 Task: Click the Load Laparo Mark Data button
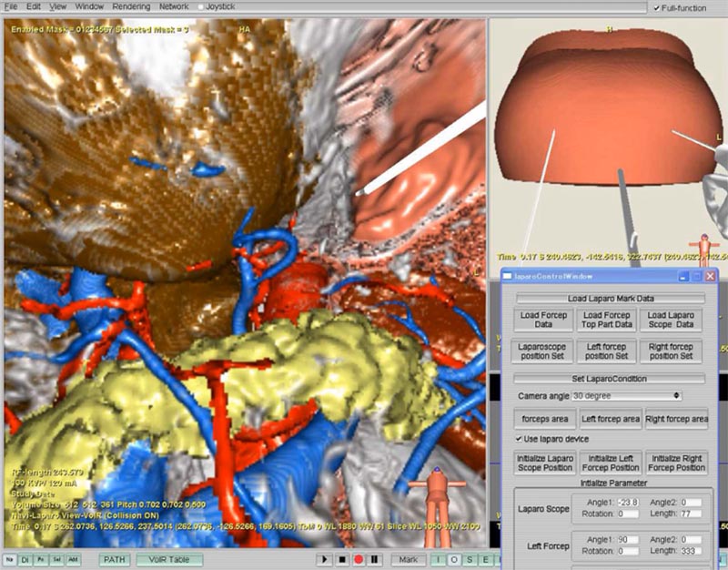[611, 299]
